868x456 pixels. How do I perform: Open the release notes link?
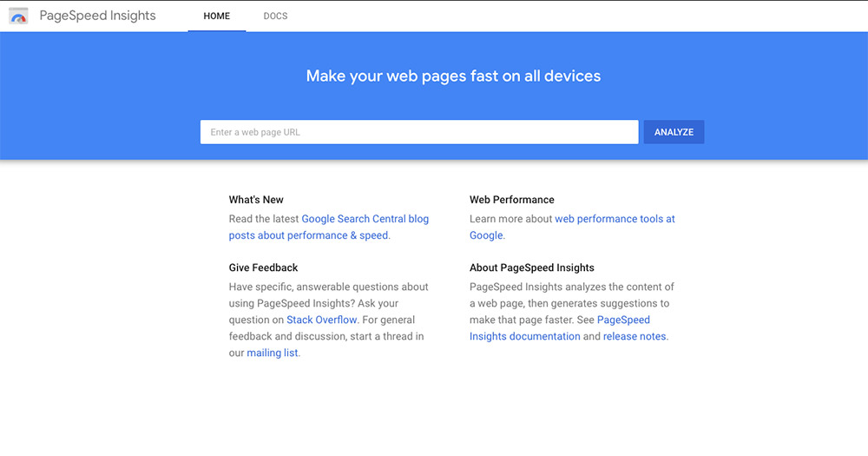[635, 336]
